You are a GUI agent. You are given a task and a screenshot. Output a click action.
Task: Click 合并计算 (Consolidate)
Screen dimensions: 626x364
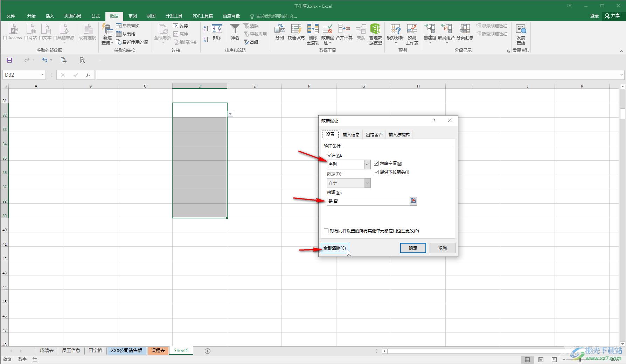[344, 32]
